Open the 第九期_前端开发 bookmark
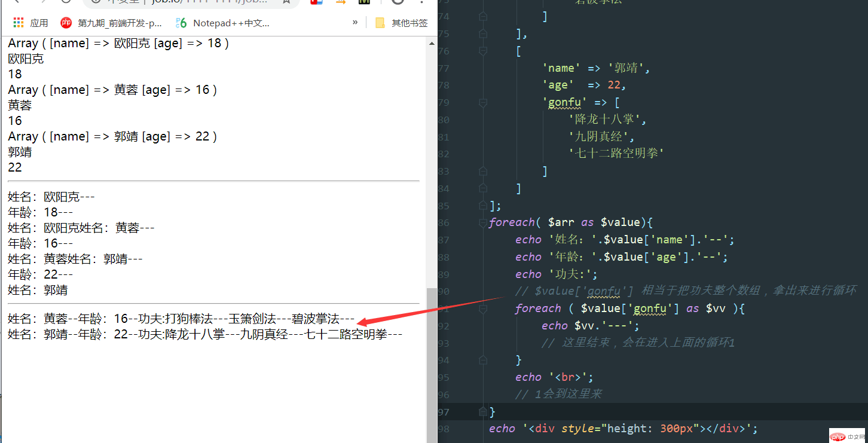The width and height of the screenshot is (868, 443). 111,23
